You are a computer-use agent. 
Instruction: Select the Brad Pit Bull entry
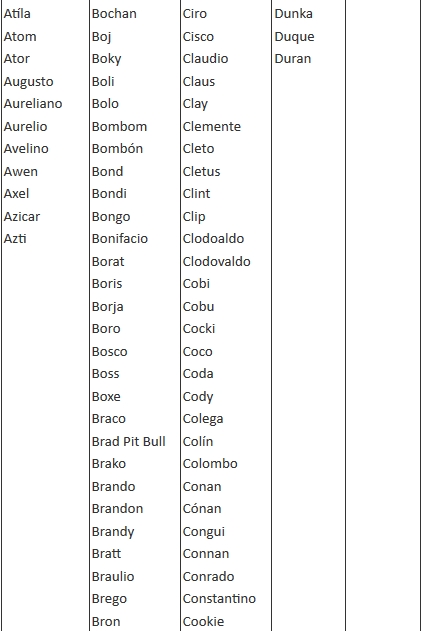[129, 441]
